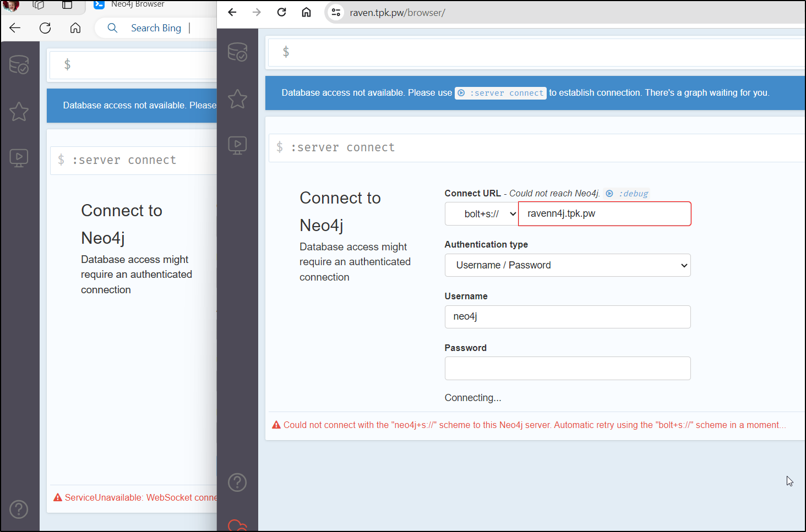Click the command editor in left window

point(133,65)
